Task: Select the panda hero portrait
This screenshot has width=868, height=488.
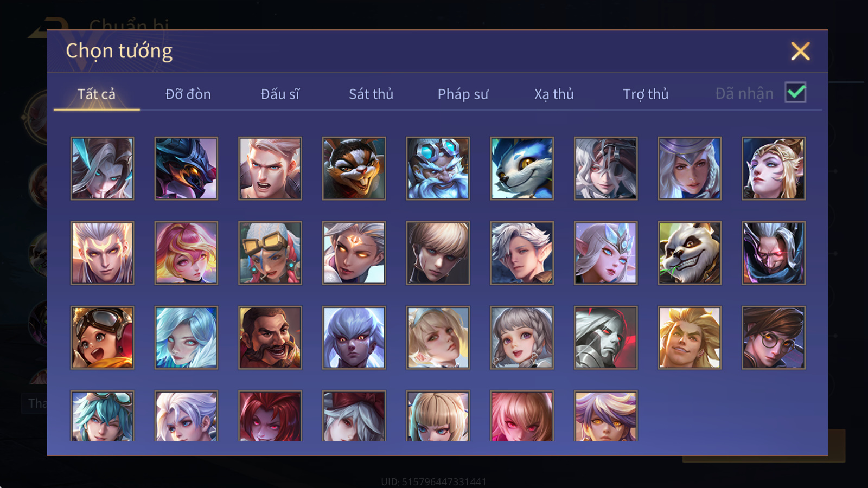Action: pos(690,253)
